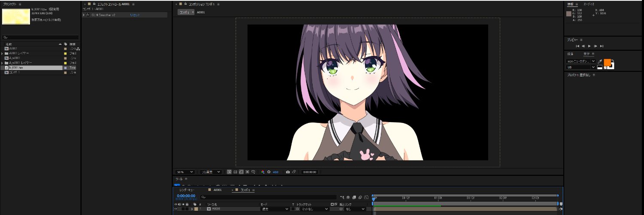Click the show snapshot icon
Screen dimensions: 644x215
(294, 172)
